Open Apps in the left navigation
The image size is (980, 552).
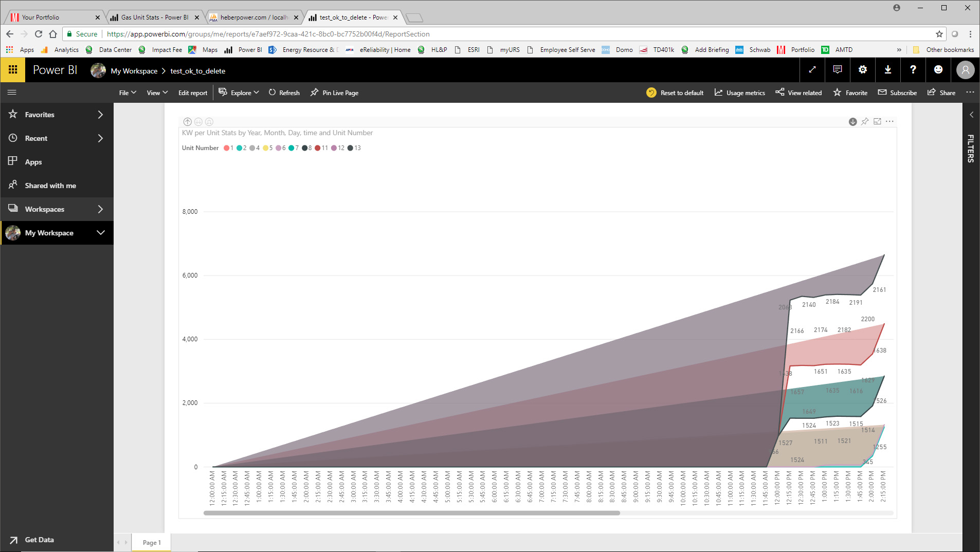click(57, 162)
